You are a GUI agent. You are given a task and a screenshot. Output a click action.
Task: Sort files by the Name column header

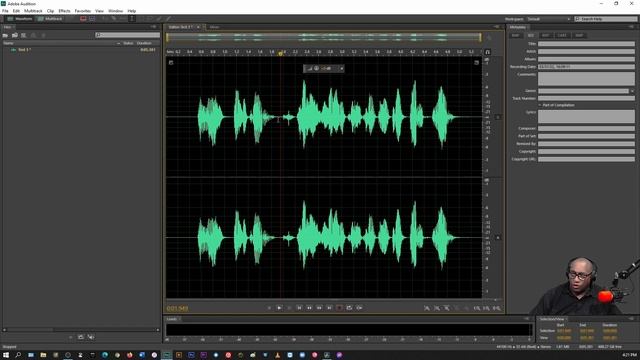point(8,43)
